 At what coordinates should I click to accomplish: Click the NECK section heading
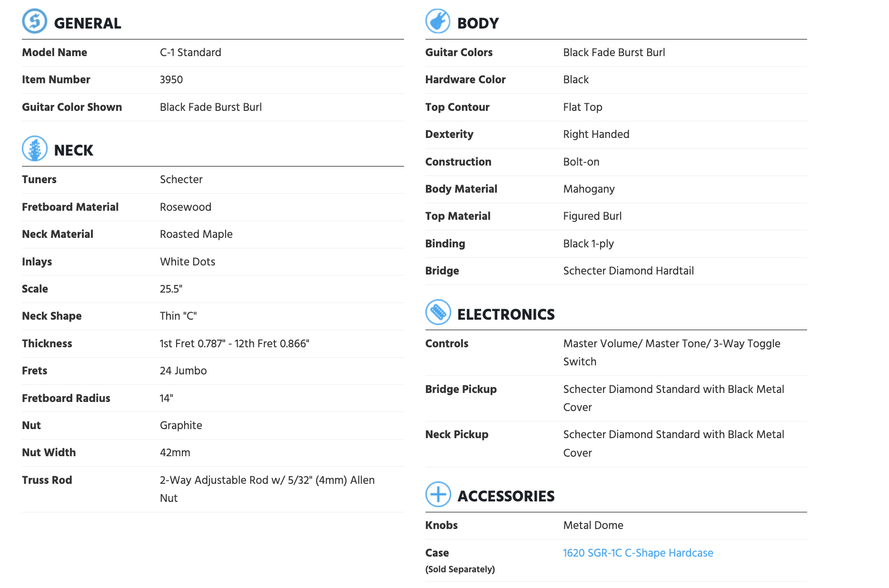[x=74, y=150]
